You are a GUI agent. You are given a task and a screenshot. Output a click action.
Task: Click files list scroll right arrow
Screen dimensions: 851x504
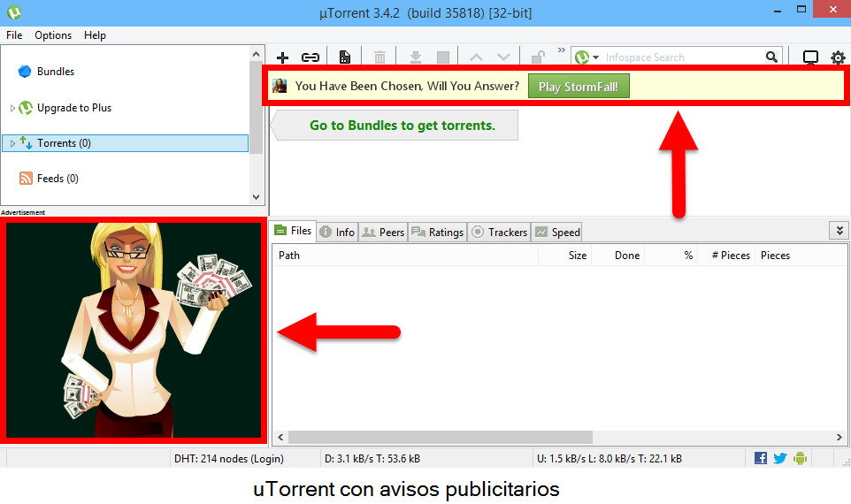coord(839,438)
